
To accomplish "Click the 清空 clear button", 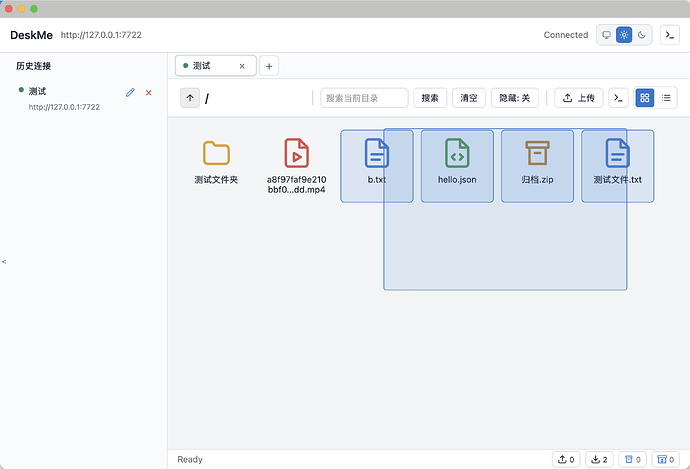I will pos(469,98).
